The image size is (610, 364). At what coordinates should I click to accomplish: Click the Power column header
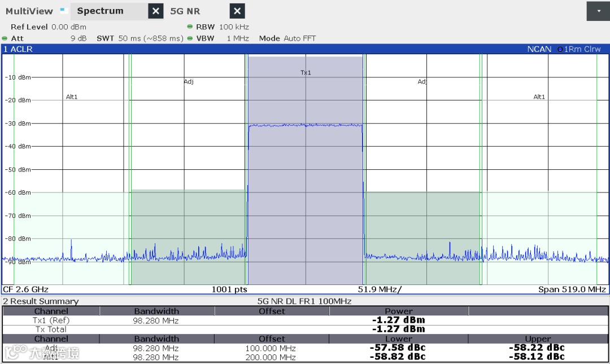click(x=399, y=311)
